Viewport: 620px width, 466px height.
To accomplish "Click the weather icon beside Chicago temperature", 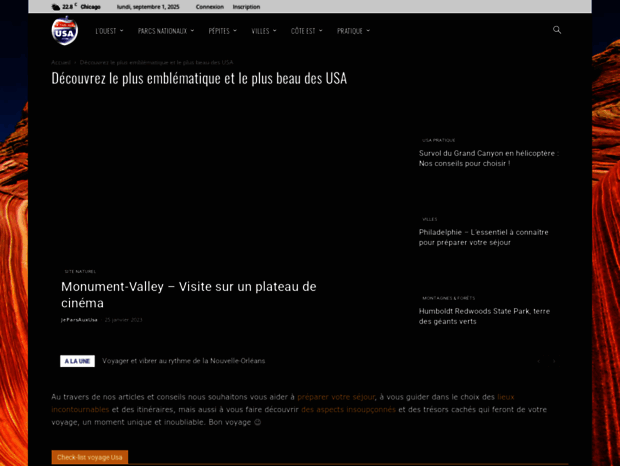I will (56, 7).
